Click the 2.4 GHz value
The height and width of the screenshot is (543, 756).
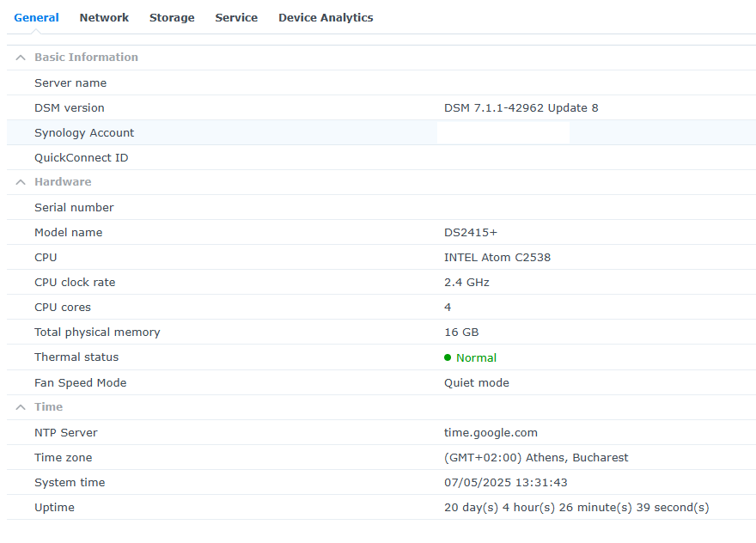tap(466, 283)
